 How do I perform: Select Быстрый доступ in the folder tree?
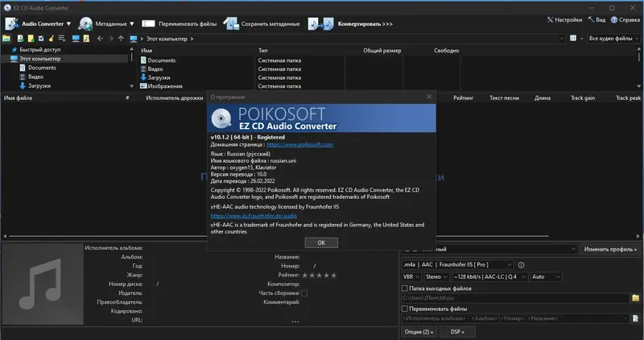pos(39,50)
